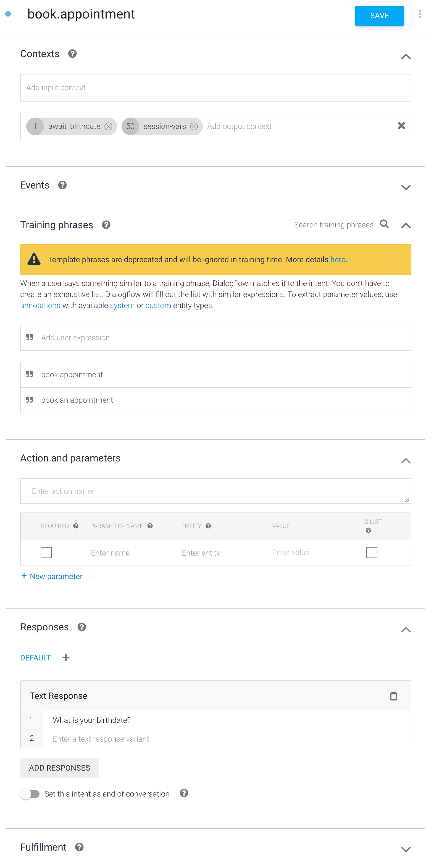Click the search training phrases magnifier icon
Screen dimensions: 431x868
(385, 224)
